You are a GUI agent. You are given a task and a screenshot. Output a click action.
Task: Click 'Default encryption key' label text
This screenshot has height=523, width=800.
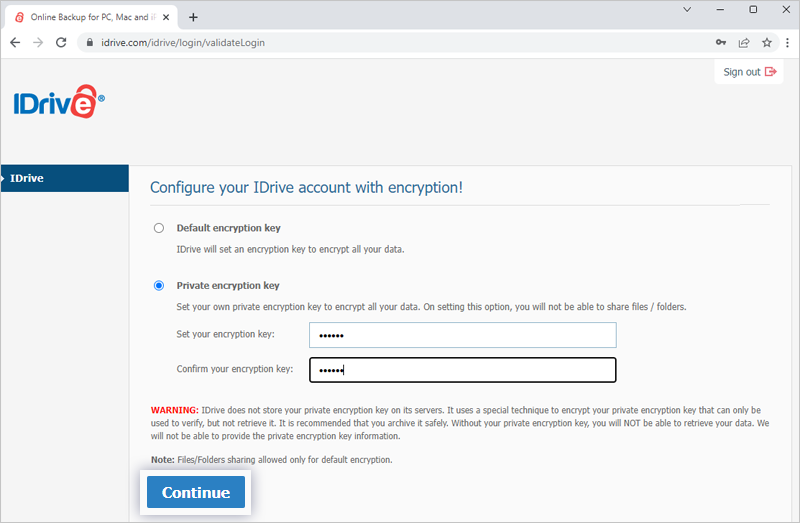[x=229, y=228]
